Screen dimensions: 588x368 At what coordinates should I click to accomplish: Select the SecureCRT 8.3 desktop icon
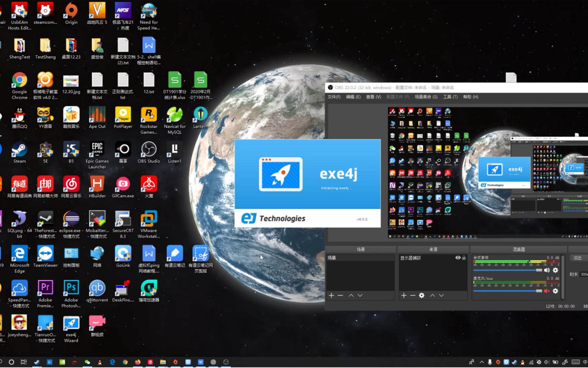[x=123, y=224]
